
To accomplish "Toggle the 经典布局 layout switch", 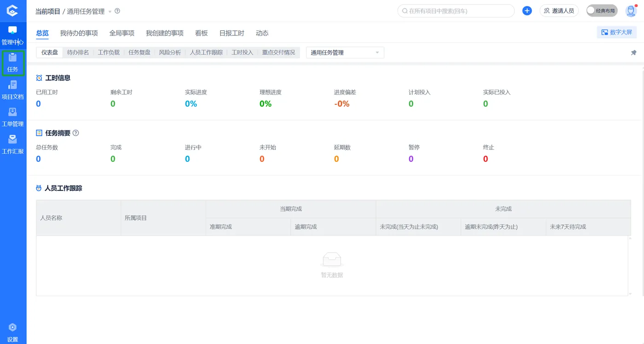I will coord(602,11).
